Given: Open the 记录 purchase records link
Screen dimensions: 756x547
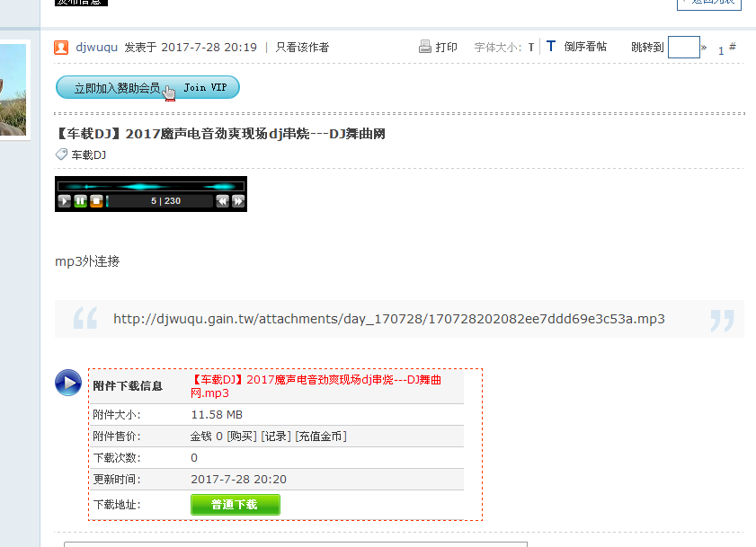Looking at the screenshot, I should coord(276,437).
